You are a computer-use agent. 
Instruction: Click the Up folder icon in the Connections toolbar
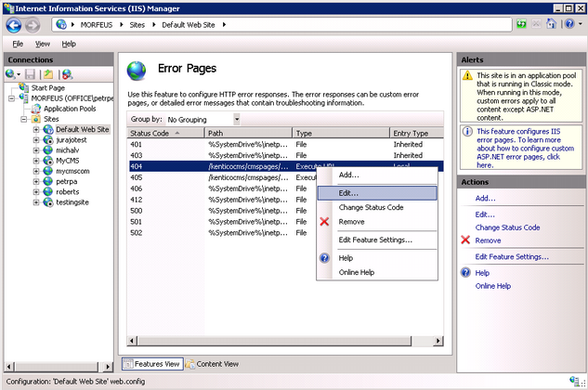click(48, 74)
